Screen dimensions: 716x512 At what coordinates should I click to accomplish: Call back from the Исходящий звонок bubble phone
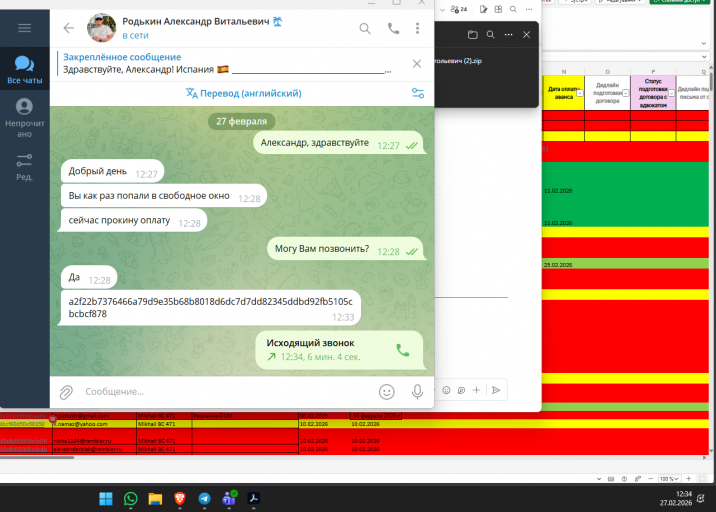point(402,350)
